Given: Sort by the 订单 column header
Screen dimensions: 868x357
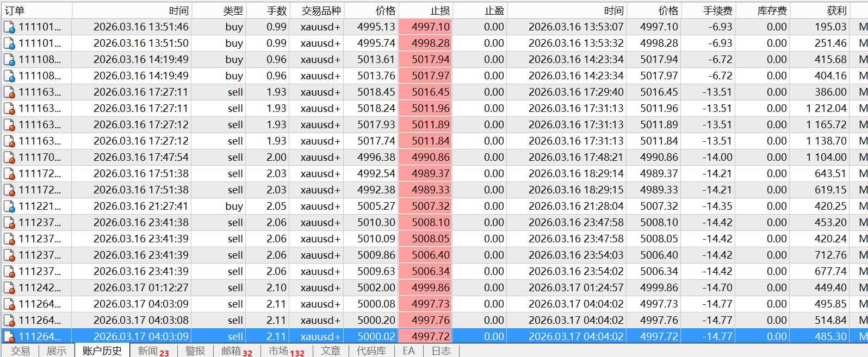Looking at the screenshot, I should point(37,10).
